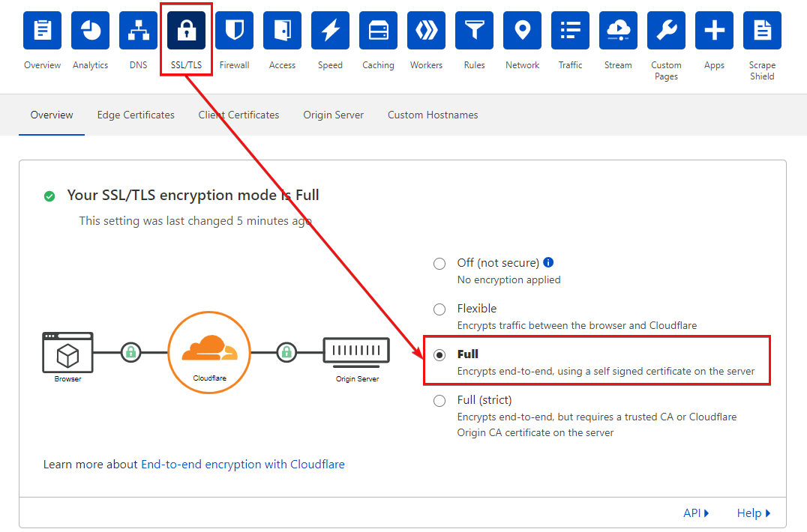The height and width of the screenshot is (532, 807).
Task: Open the Analytics pie chart icon
Action: pyautogui.click(x=90, y=30)
